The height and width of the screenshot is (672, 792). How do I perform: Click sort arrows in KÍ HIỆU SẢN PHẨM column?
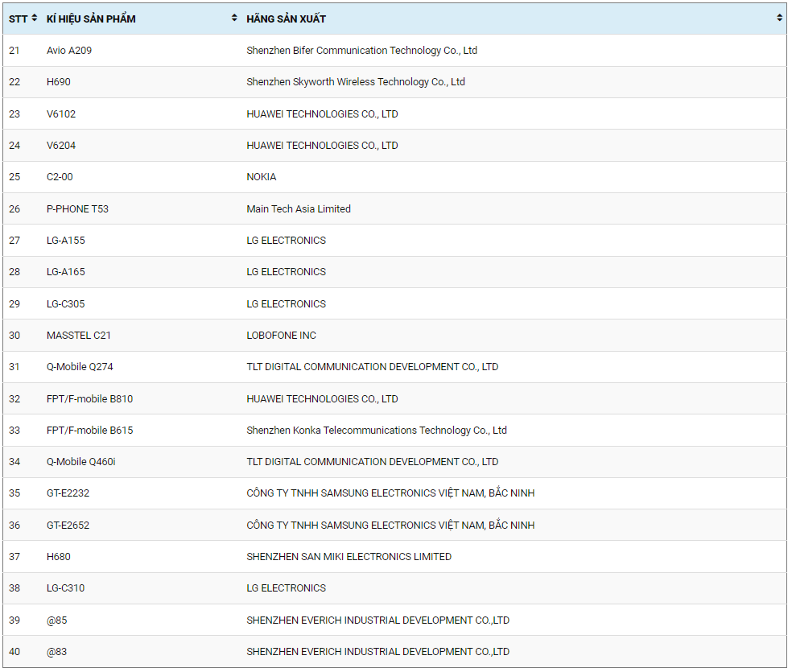(x=234, y=19)
